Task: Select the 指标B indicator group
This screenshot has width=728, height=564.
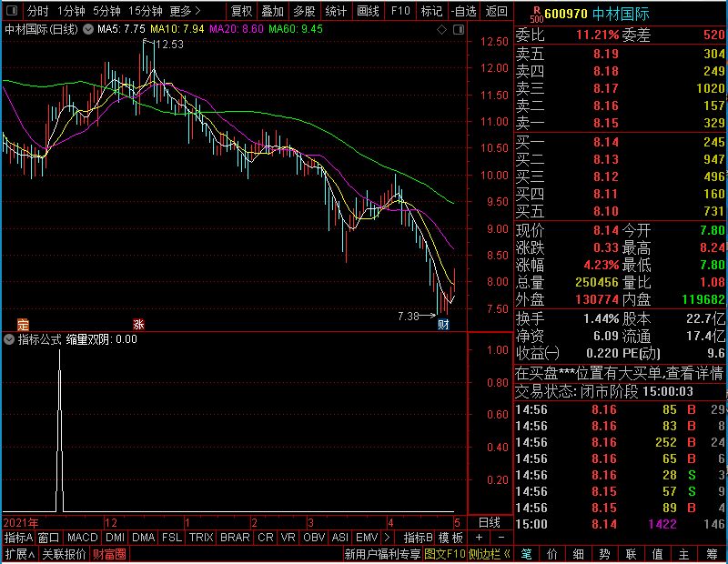Action: (418, 538)
